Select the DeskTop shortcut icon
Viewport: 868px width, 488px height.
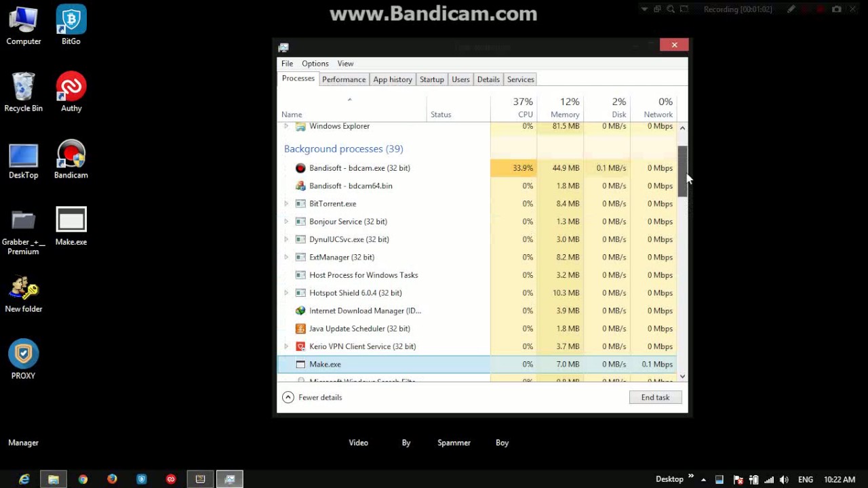[x=23, y=159]
